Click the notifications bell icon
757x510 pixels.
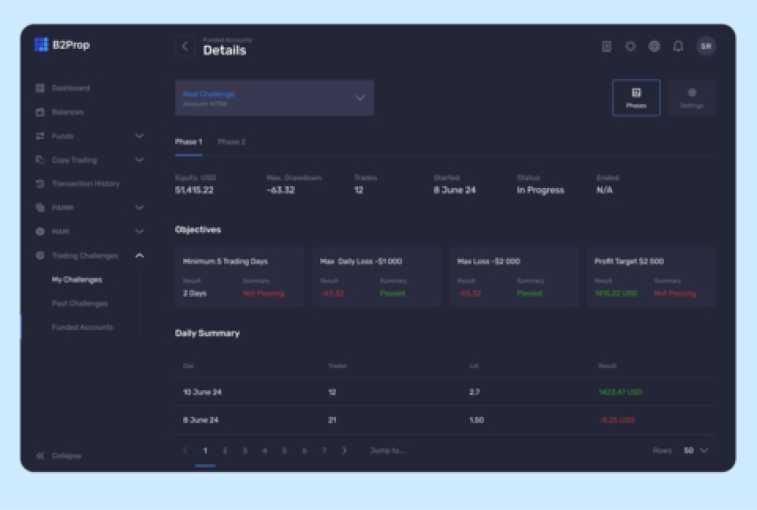[678, 46]
